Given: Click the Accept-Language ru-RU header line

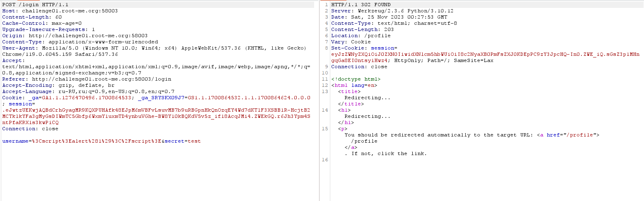Looking at the screenshot, I should click(88, 91).
